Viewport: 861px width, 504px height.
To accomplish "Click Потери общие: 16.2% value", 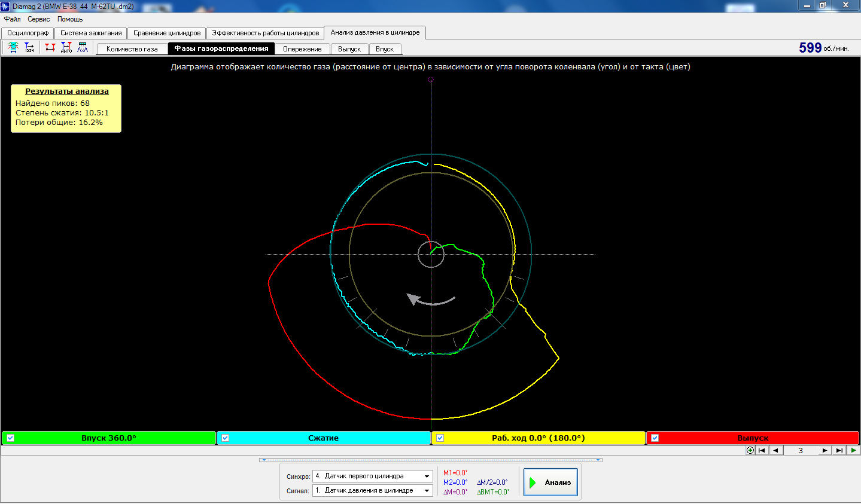I will [59, 122].
